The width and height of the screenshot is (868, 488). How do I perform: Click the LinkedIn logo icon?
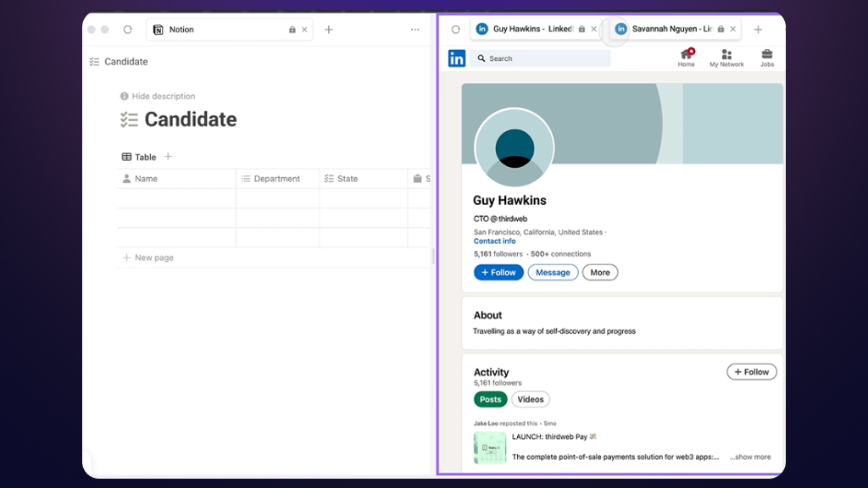pos(457,58)
